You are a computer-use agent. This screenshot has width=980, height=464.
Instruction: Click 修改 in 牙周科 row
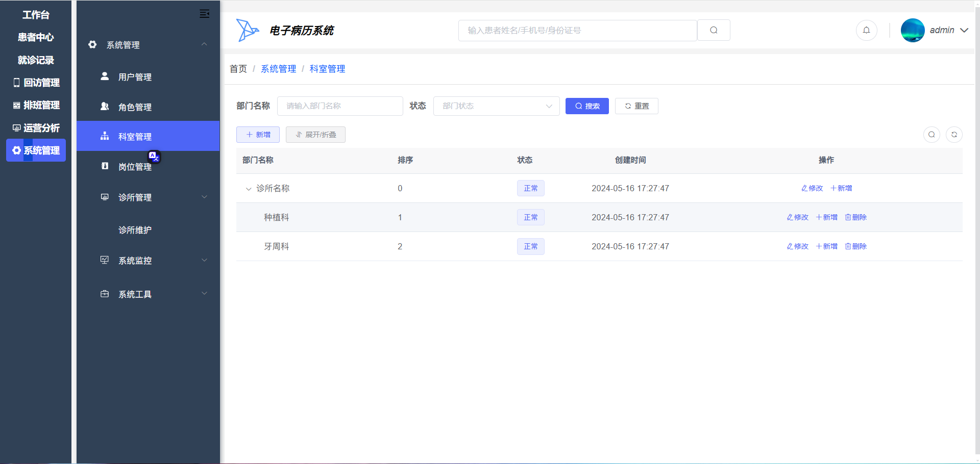pos(797,246)
